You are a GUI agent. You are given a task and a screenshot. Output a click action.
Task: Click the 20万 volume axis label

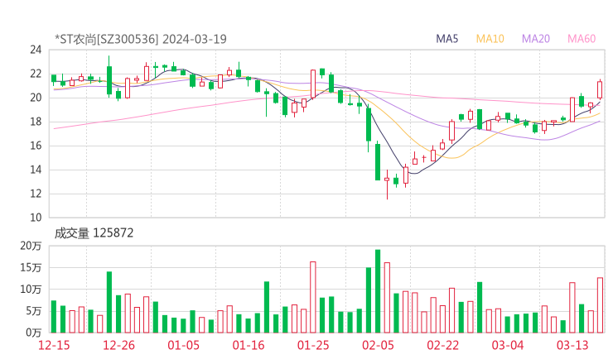[31, 246]
